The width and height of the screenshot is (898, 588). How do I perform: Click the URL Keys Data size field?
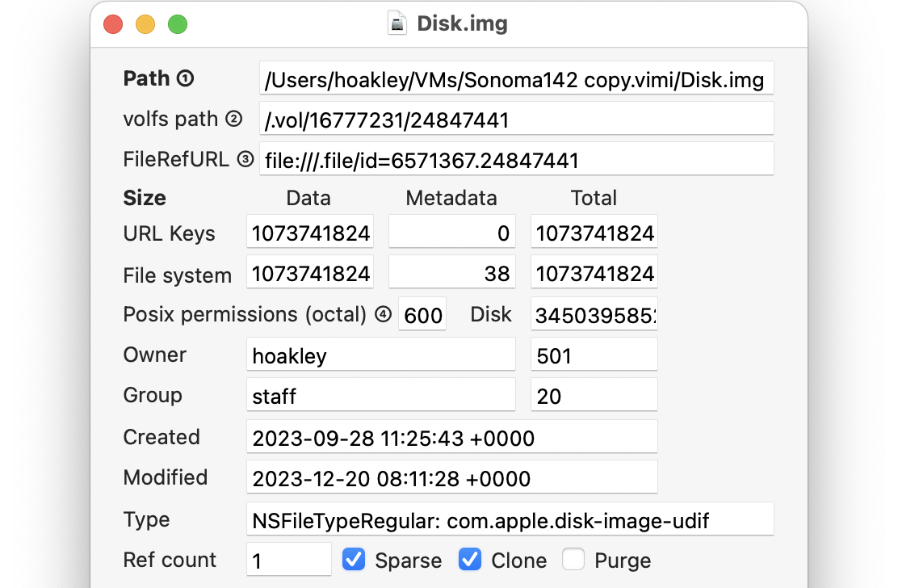click(310, 232)
